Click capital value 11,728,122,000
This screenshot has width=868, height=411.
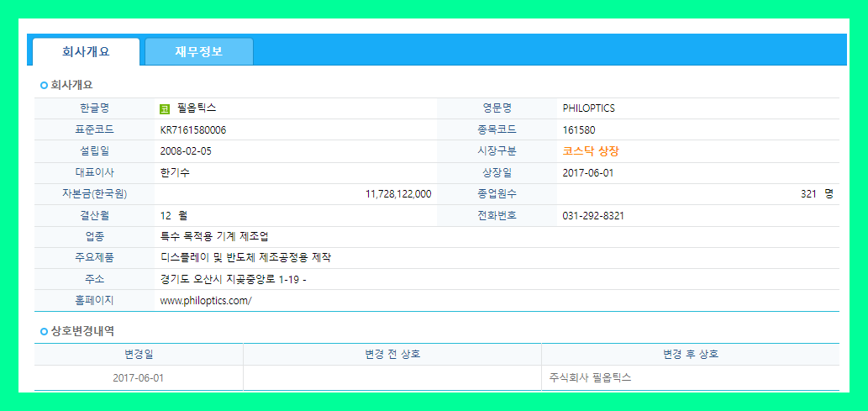tap(398, 194)
